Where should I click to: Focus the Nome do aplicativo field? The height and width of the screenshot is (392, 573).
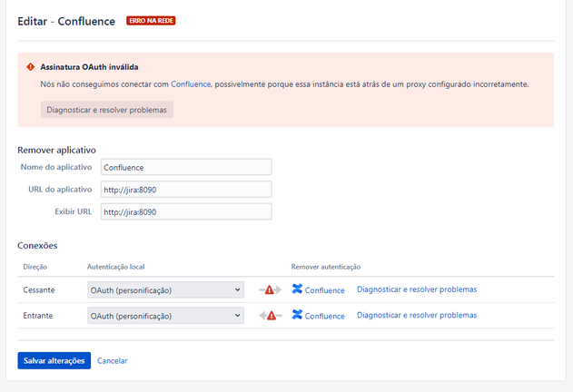coord(186,167)
